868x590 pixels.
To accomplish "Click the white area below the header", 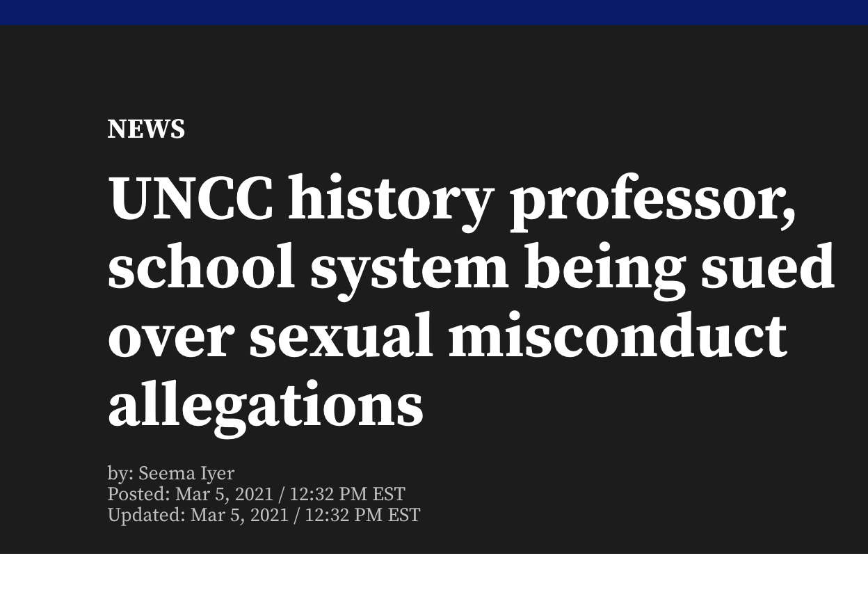I will tap(434, 572).
